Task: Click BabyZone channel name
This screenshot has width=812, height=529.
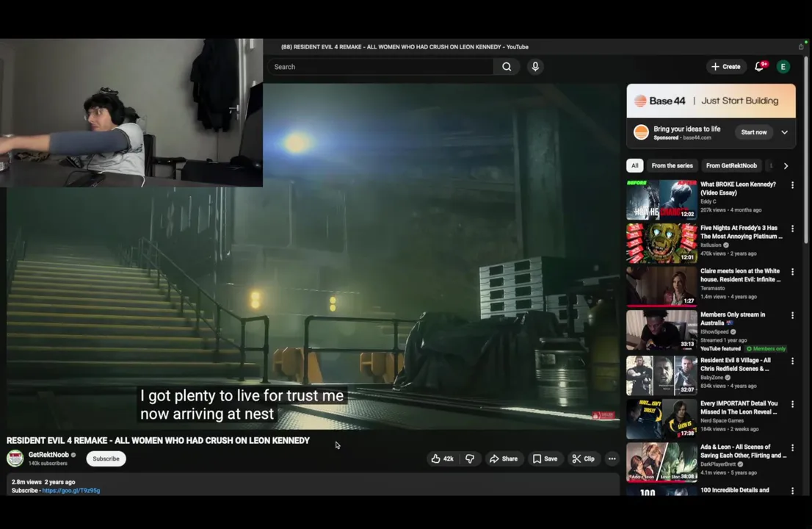Action: point(711,377)
